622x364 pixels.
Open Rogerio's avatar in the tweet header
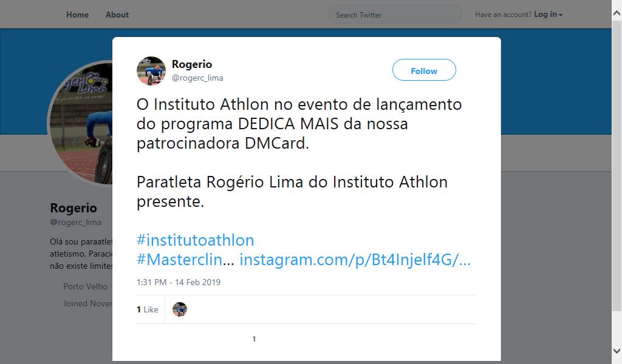coord(151,71)
